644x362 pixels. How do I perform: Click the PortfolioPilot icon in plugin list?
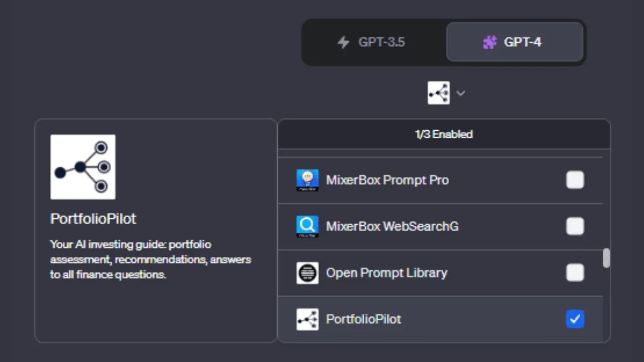coord(307,319)
